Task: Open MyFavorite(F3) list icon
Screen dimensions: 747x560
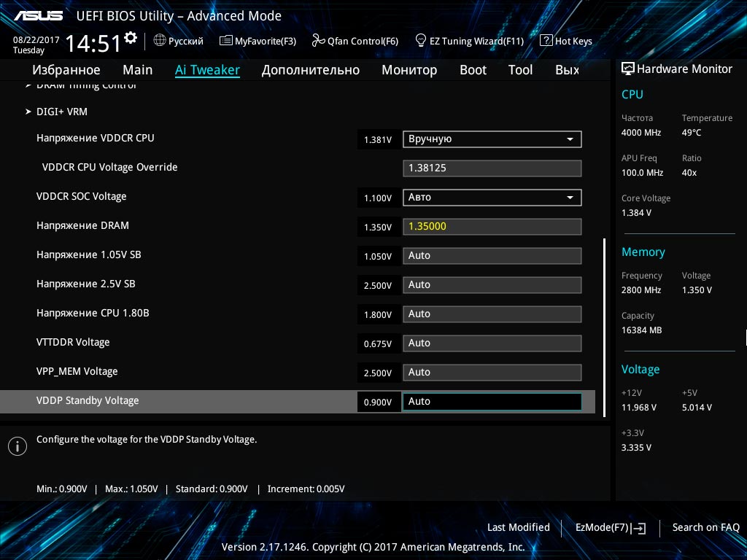Action: [225, 41]
